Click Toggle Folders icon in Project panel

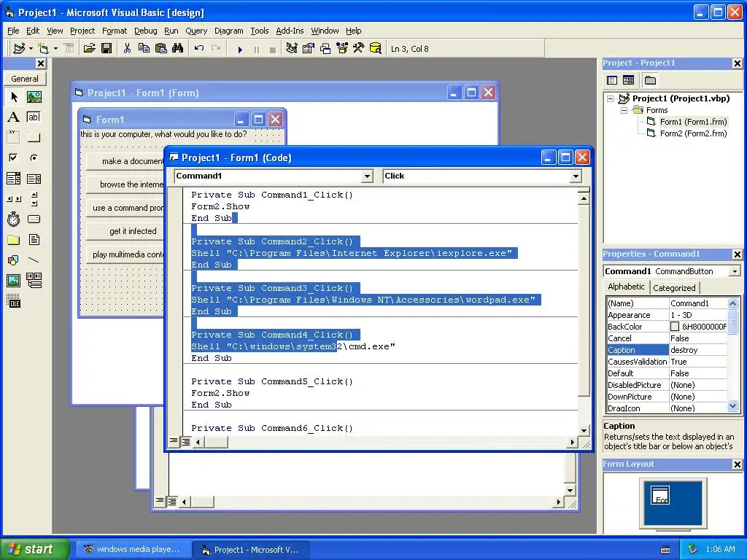(x=650, y=80)
